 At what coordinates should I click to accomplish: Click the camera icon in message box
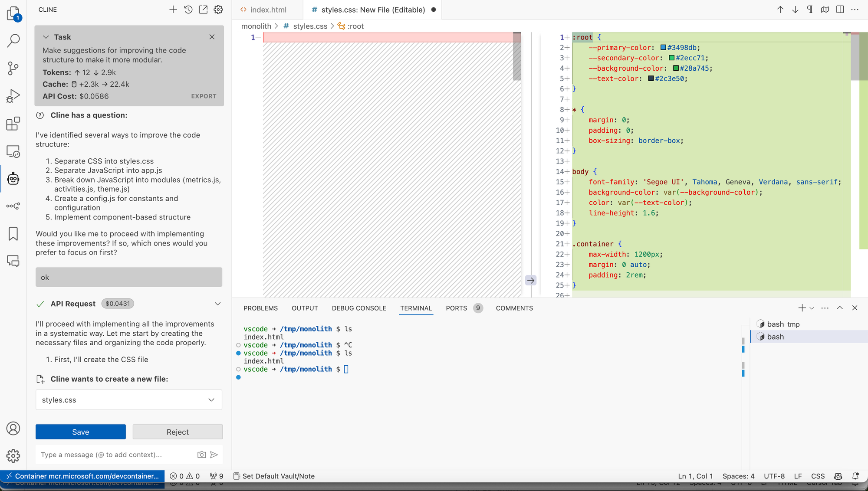201,455
